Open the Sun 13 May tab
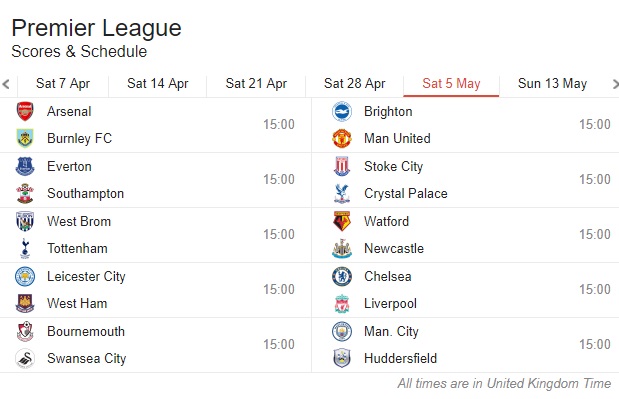This screenshot has height=399, width=619. point(552,84)
